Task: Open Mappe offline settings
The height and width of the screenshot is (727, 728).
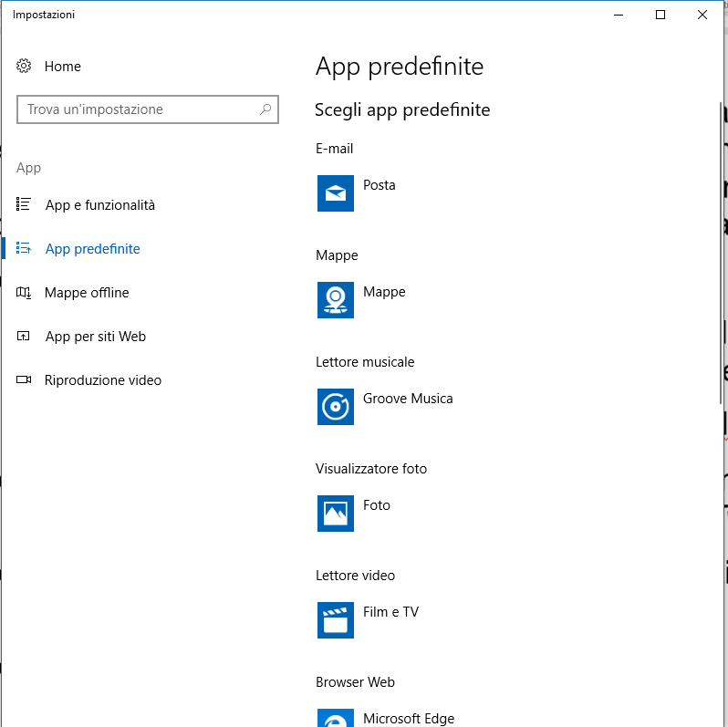Action: click(87, 293)
